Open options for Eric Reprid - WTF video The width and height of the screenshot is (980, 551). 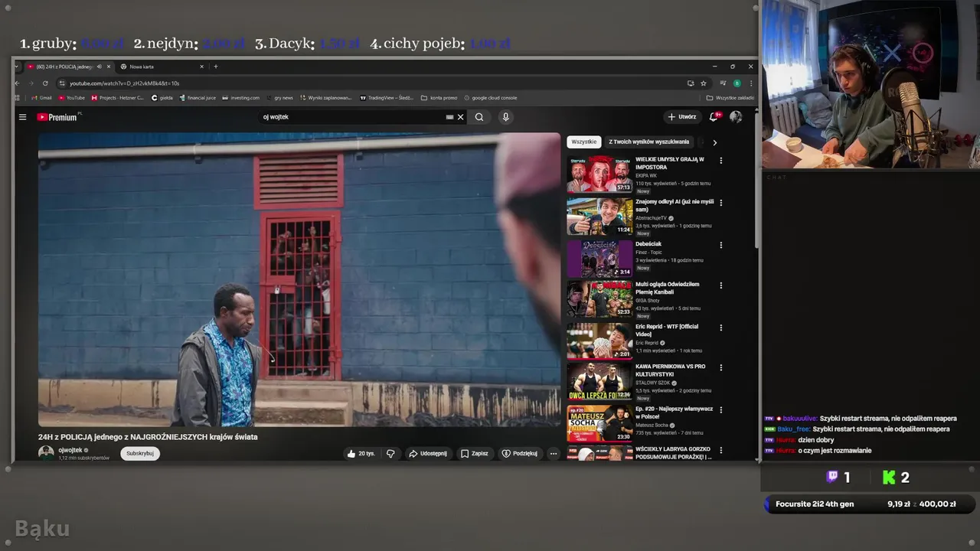pyautogui.click(x=720, y=328)
